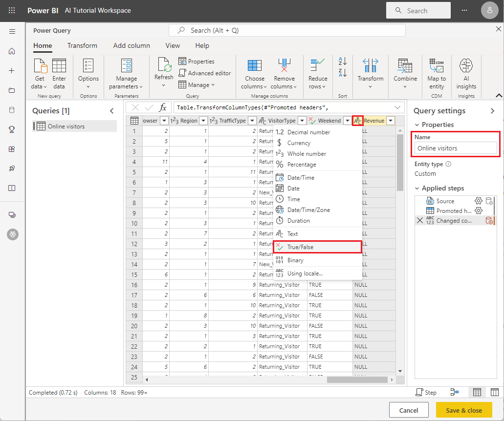The width and height of the screenshot is (504, 421).
Task: Open the Region column filter dropdown
Action: [203, 121]
